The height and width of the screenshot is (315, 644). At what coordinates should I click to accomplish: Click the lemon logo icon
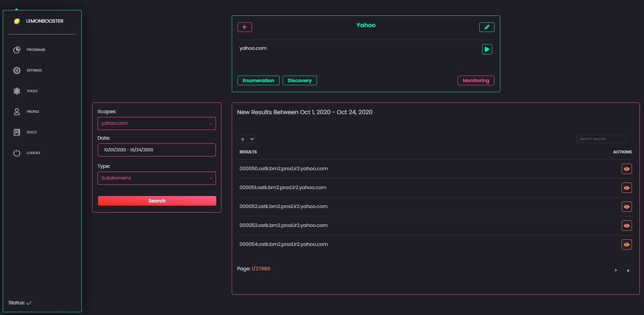coord(17,21)
